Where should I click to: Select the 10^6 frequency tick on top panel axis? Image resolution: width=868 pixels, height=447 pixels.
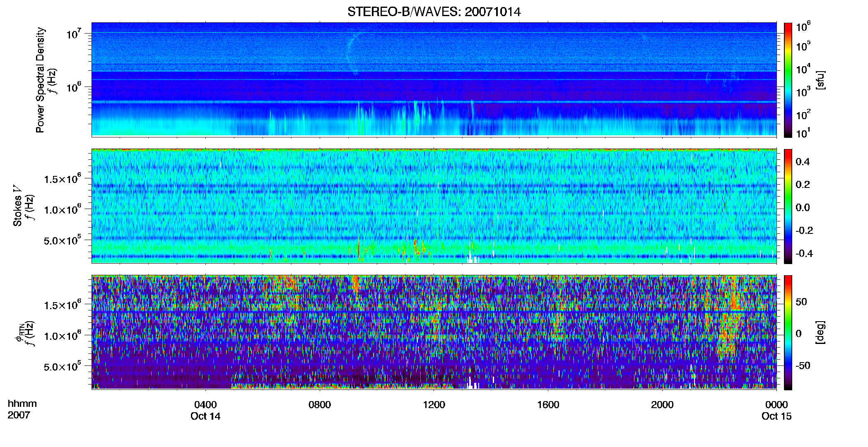pos(74,87)
